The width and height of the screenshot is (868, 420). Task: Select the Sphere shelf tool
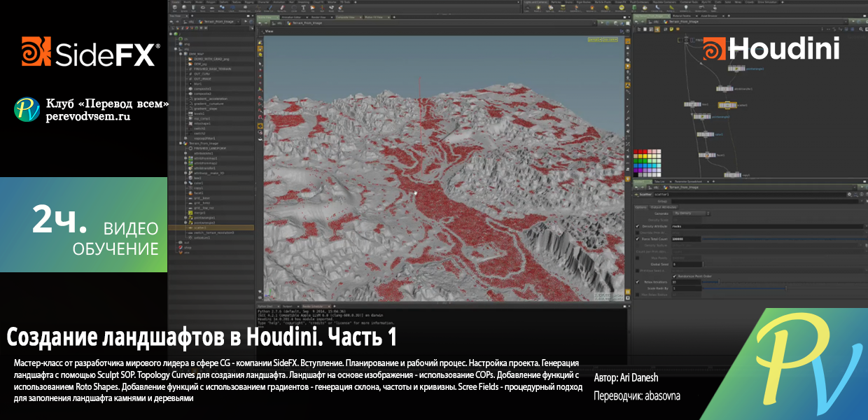click(184, 8)
